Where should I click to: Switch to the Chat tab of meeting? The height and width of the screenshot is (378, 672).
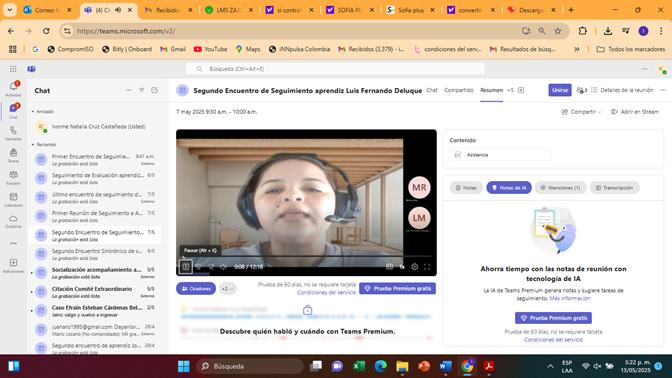tap(432, 90)
